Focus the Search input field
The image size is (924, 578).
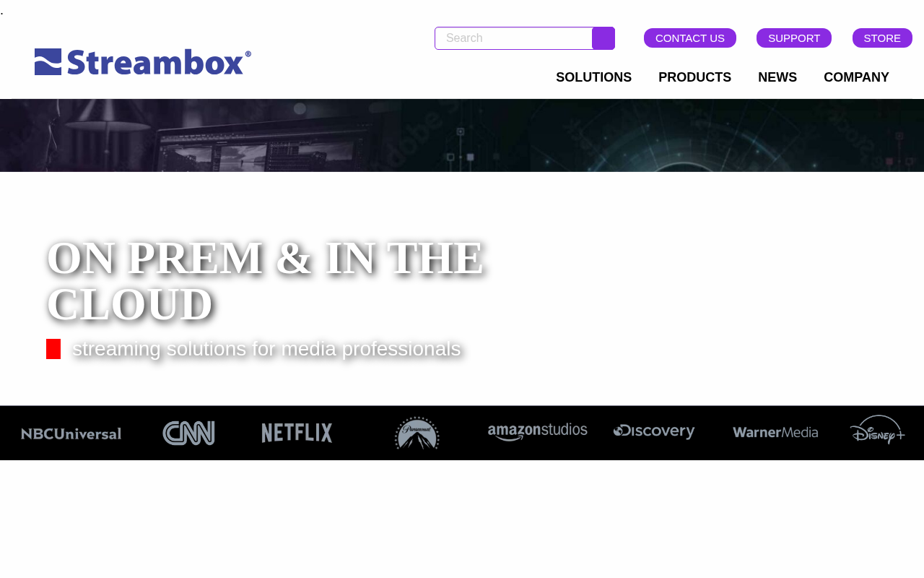pos(513,38)
